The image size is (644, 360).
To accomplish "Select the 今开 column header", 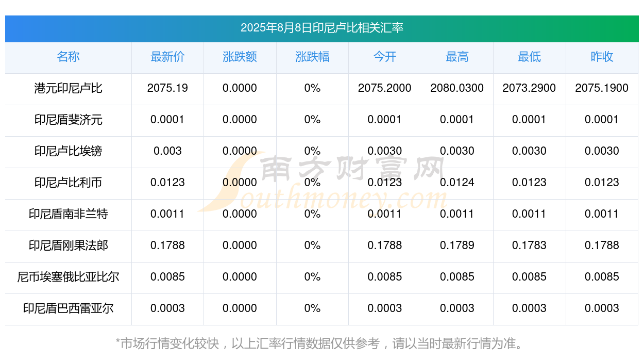I will (385, 57).
